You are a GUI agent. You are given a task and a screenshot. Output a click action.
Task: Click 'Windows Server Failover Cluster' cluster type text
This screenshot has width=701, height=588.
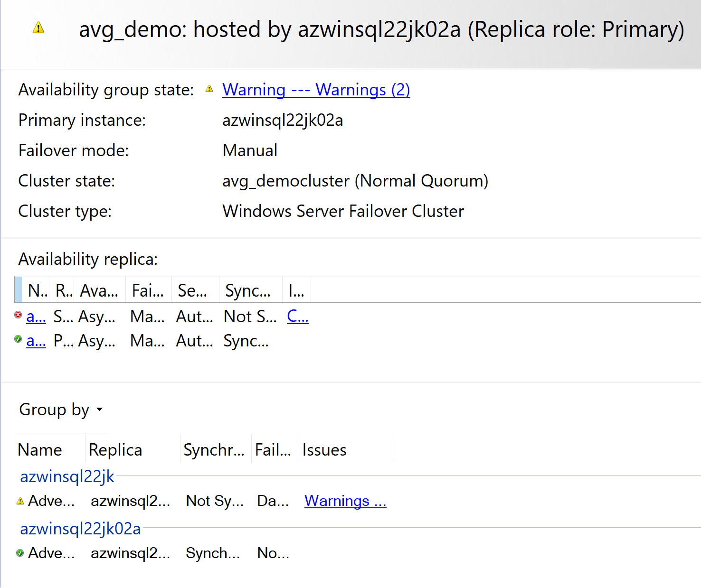(343, 211)
